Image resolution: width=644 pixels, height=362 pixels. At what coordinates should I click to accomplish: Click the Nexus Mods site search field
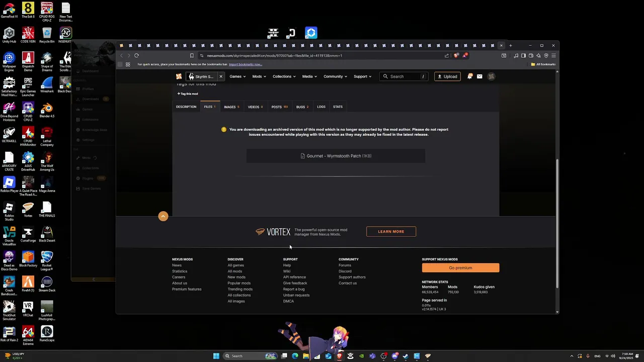coord(405,76)
